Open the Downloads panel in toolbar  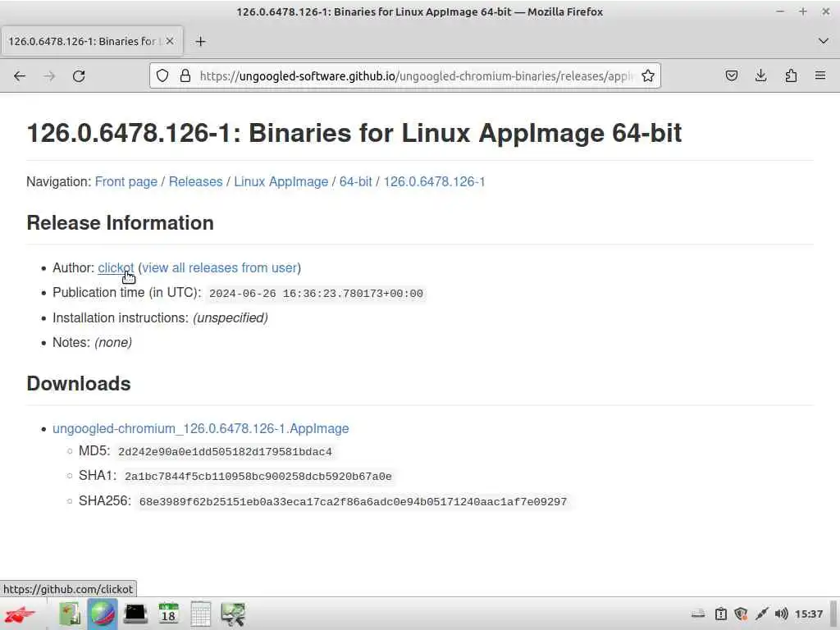click(x=760, y=75)
